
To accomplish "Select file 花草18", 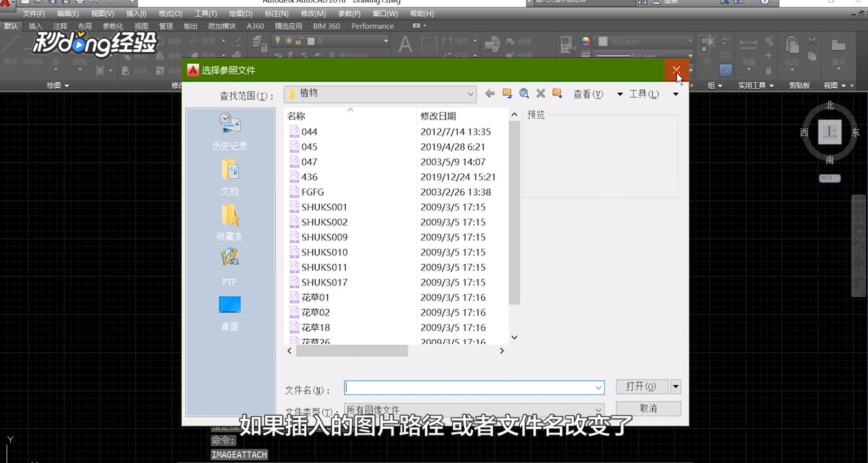I will tap(315, 327).
